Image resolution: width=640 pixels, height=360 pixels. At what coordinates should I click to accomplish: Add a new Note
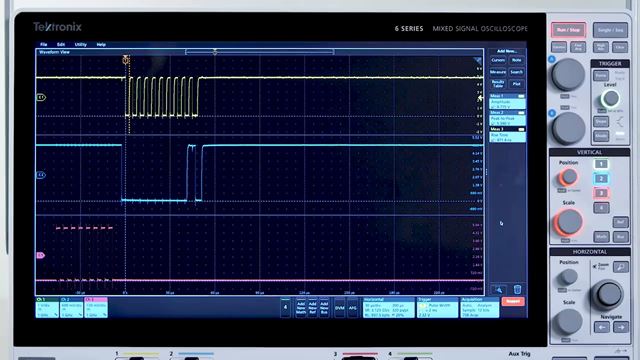pos(517,60)
